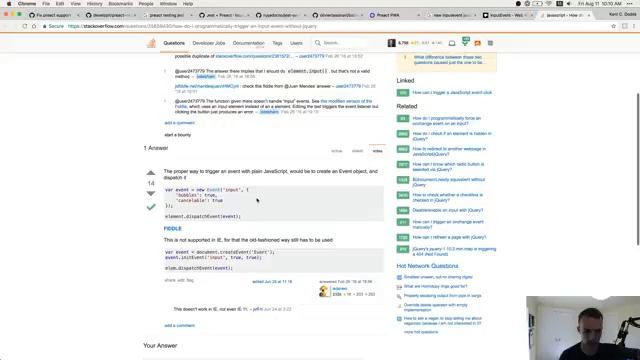Click the 'share' link under the answer
This screenshot has height=360, width=640.
169,280
